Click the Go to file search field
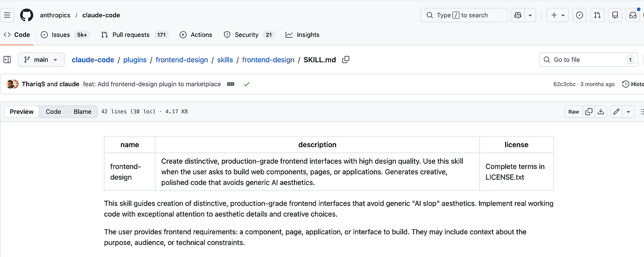The width and height of the screenshot is (644, 257). [x=586, y=59]
